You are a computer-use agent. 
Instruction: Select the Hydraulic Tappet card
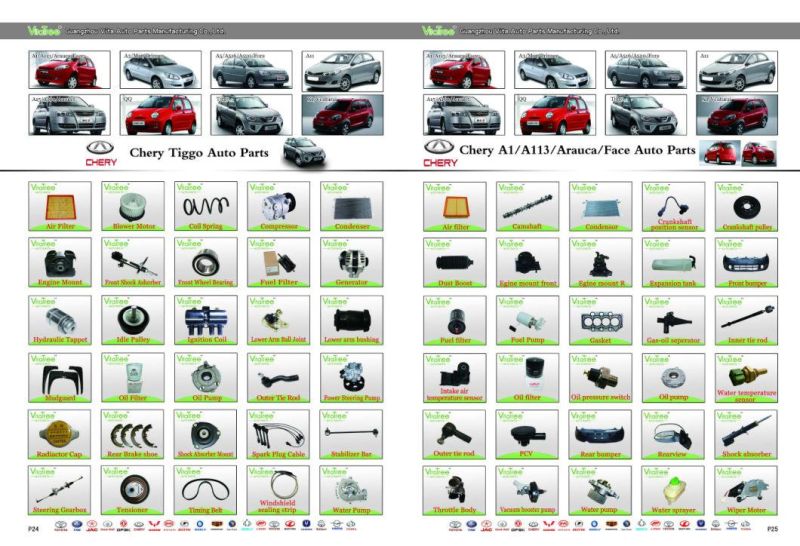tap(60, 320)
